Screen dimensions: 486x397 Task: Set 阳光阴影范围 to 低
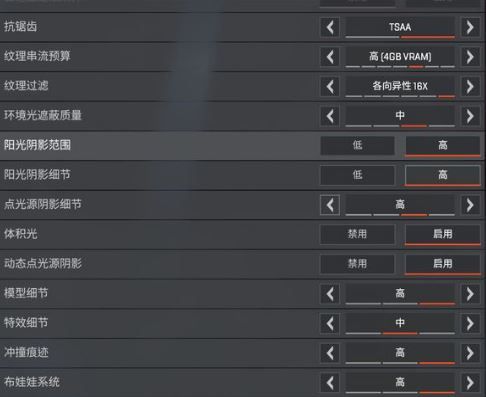[x=357, y=145]
